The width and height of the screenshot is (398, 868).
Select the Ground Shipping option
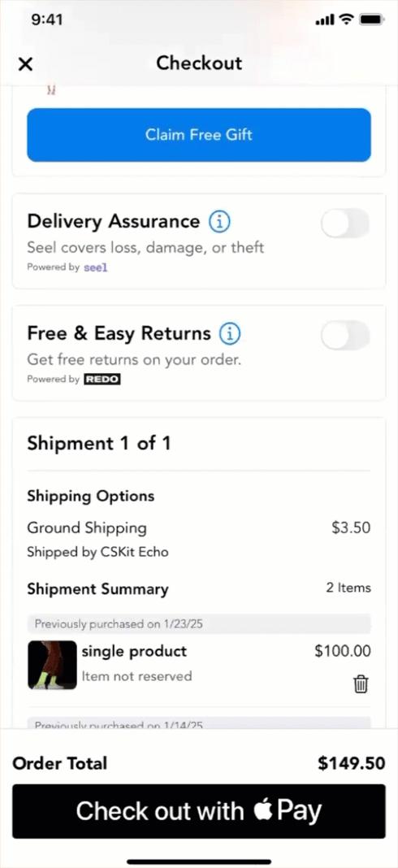coord(87,527)
